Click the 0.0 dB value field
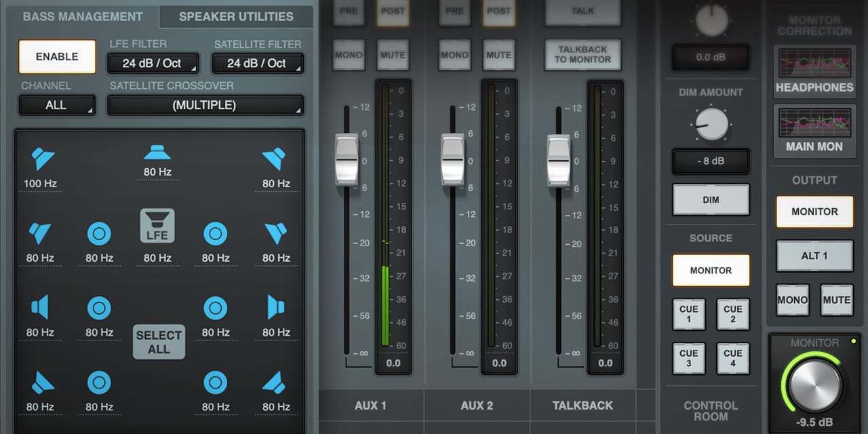The width and height of the screenshot is (868, 434). (711, 58)
